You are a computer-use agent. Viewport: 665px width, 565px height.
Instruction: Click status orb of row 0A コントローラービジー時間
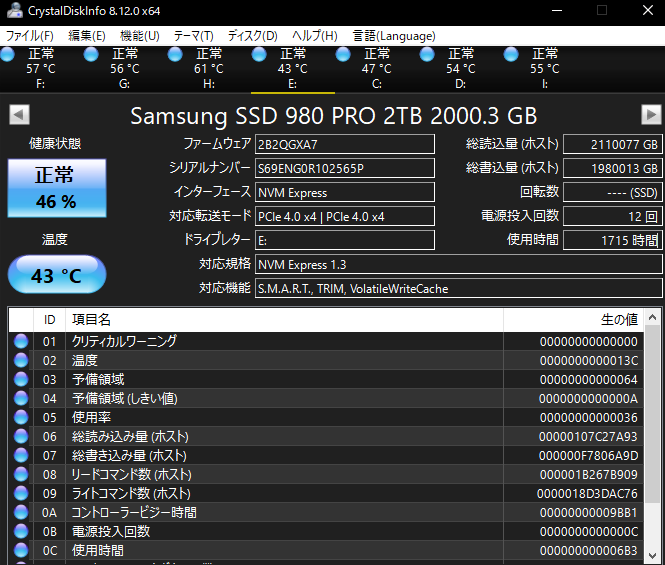click(x=21, y=512)
